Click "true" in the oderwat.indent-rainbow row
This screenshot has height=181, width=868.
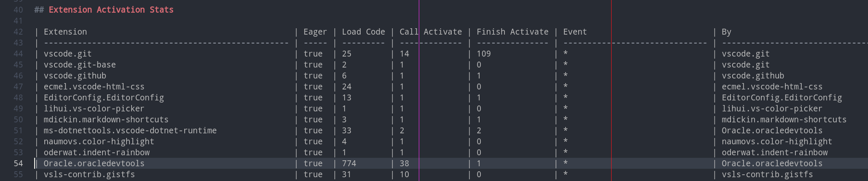pyautogui.click(x=313, y=152)
